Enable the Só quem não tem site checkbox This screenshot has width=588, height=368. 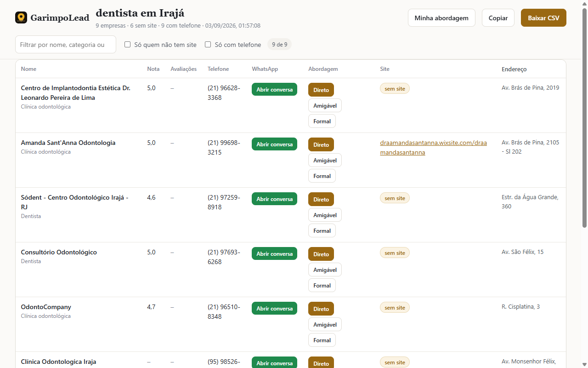click(x=128, y=45)
